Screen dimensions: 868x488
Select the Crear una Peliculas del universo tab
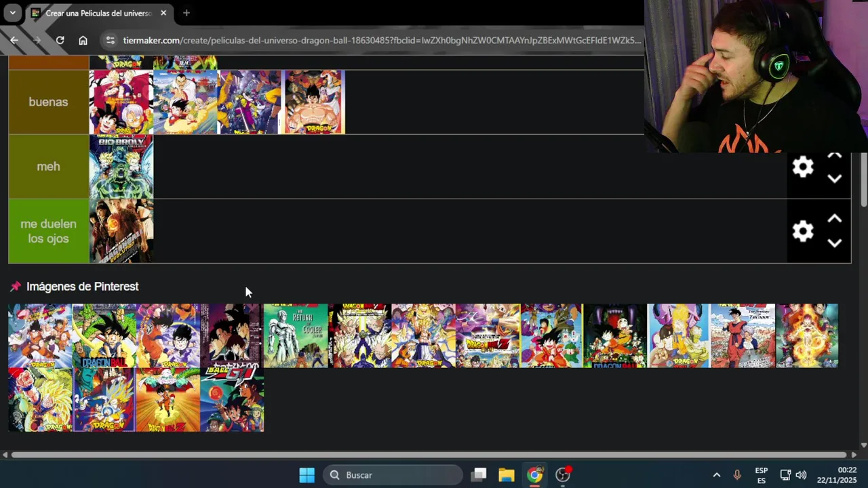(99, 13)
